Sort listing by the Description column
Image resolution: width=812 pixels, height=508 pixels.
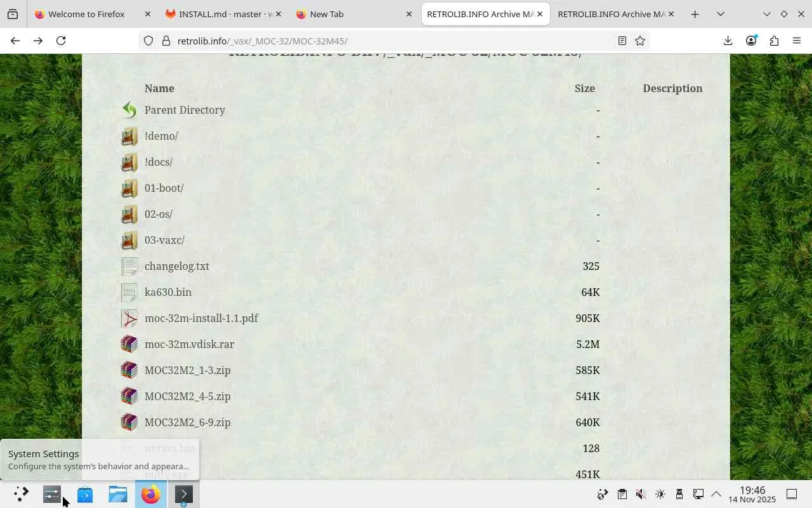pos(672,88)
